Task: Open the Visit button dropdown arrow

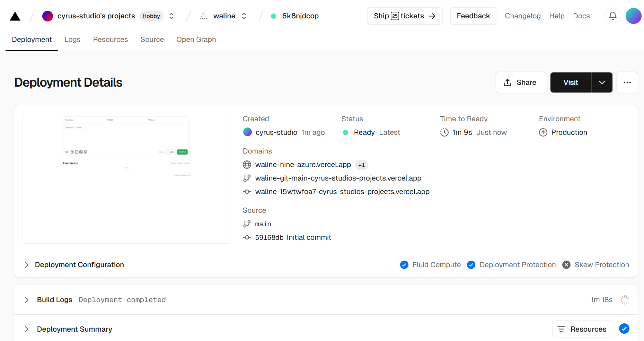Action: (x=602, y=82)
